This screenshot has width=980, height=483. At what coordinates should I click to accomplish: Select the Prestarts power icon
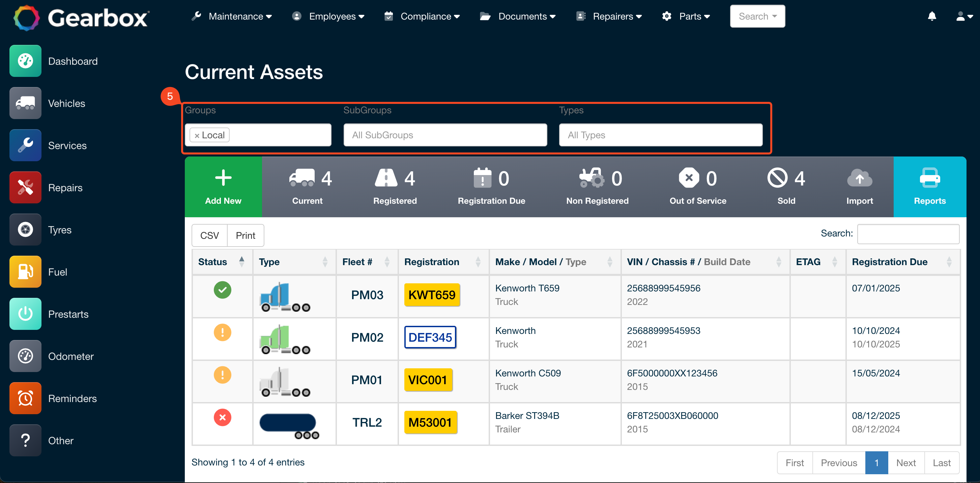click(25, 314)
